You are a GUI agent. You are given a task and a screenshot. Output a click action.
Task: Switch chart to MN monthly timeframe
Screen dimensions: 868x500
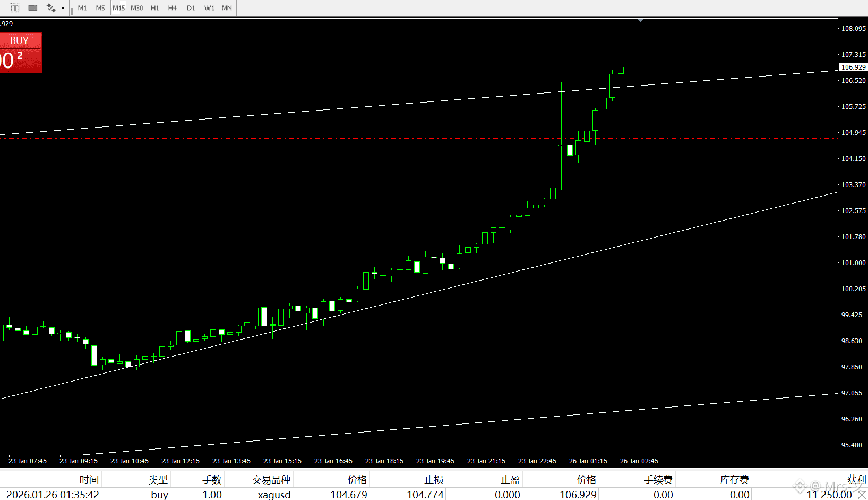[x=226, y=7]
